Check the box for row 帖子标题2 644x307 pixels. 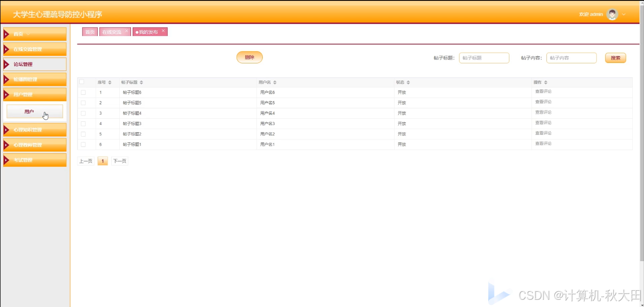coord(83,134)
